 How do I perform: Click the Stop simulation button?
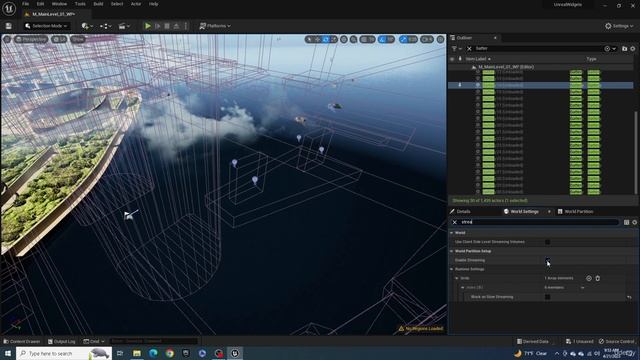(x=167, y=26)
